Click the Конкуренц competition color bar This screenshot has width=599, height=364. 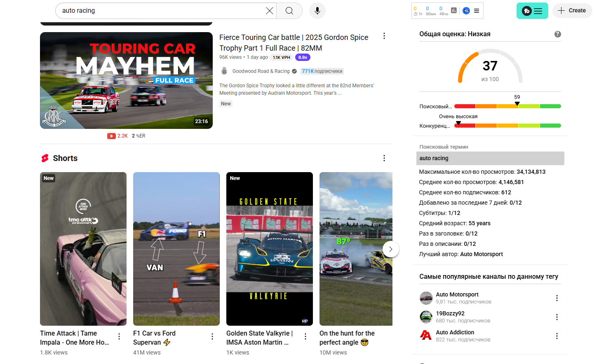pos(507,126)
